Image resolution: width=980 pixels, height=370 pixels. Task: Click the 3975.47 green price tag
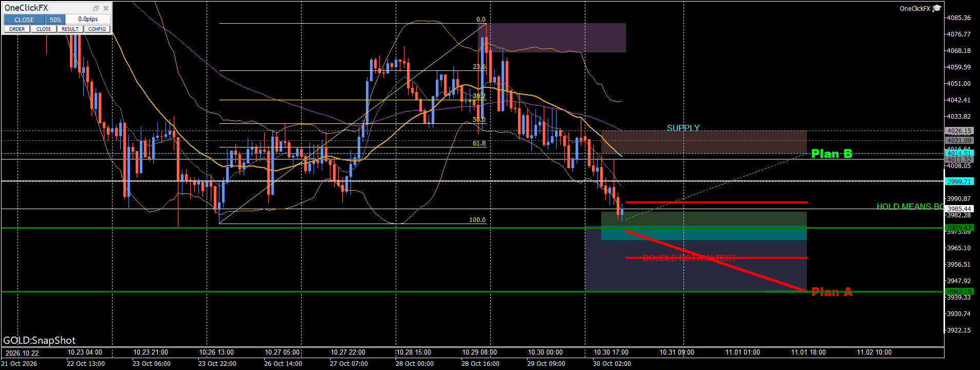[x=959, y=228]
